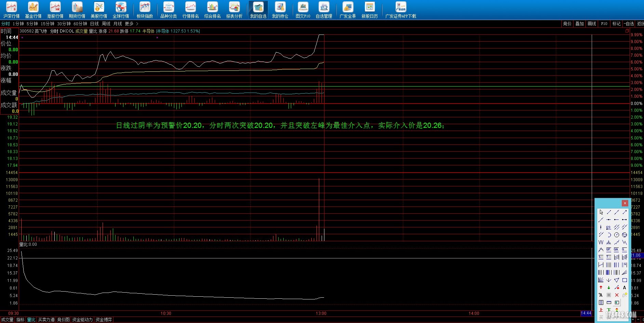Toggle 叠加 overlay option
Viewport: 644px width, 323px height.
[x=579, y=24]
